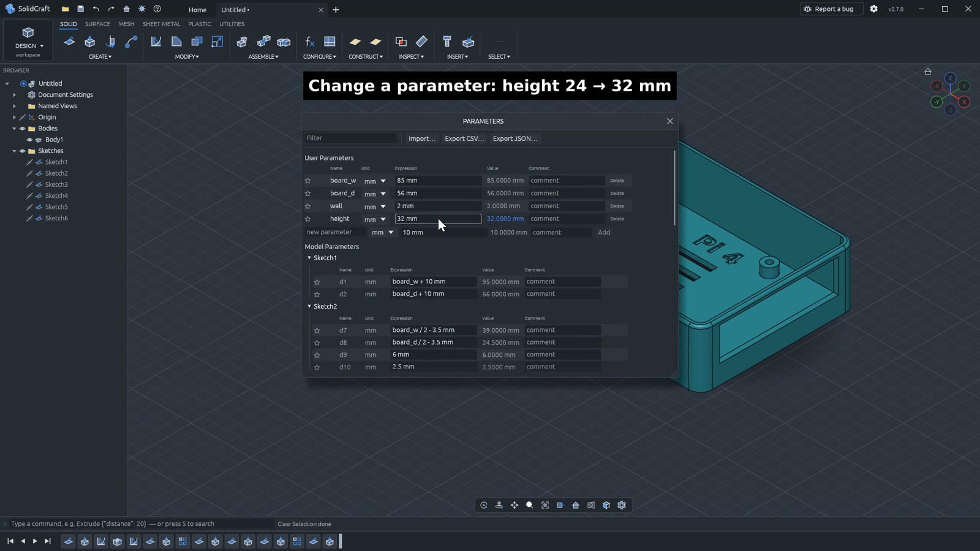
Task: Select the Revolve tool in Create
Action: [x=110, y=42]
